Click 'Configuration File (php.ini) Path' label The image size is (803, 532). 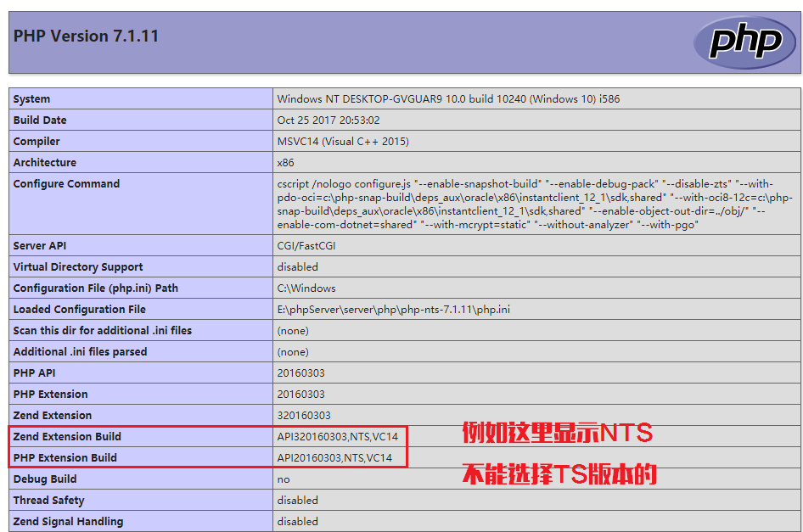(x=96, y=288)
